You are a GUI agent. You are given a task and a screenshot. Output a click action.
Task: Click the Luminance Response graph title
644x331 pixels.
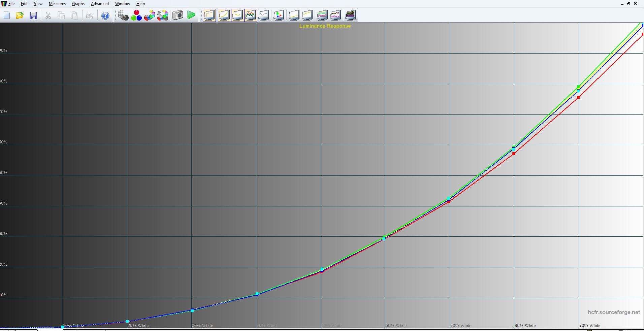tap(325, 26)
